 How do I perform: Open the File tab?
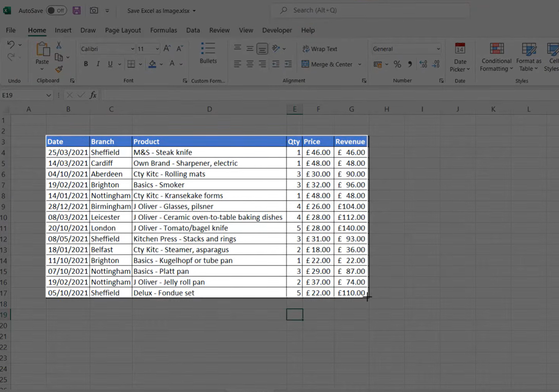pos(11,30)
